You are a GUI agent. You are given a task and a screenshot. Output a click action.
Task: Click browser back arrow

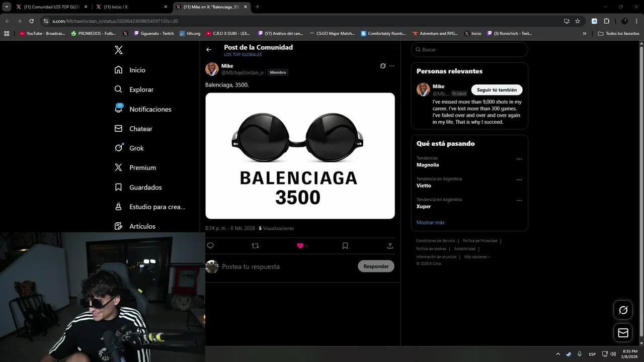7,21
